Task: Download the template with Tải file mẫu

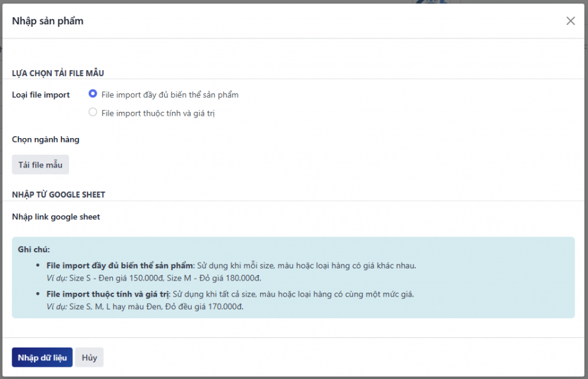Action: pos(40,165)
